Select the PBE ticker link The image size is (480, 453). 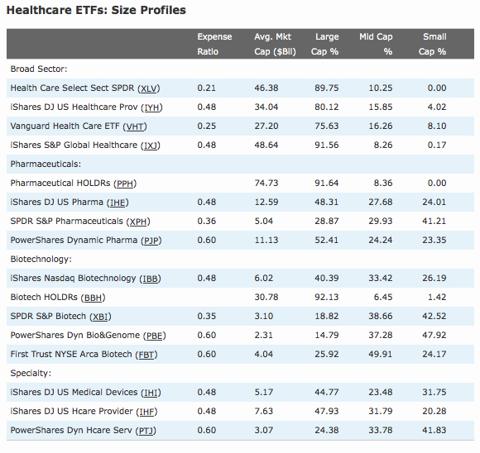coord(154,335)
